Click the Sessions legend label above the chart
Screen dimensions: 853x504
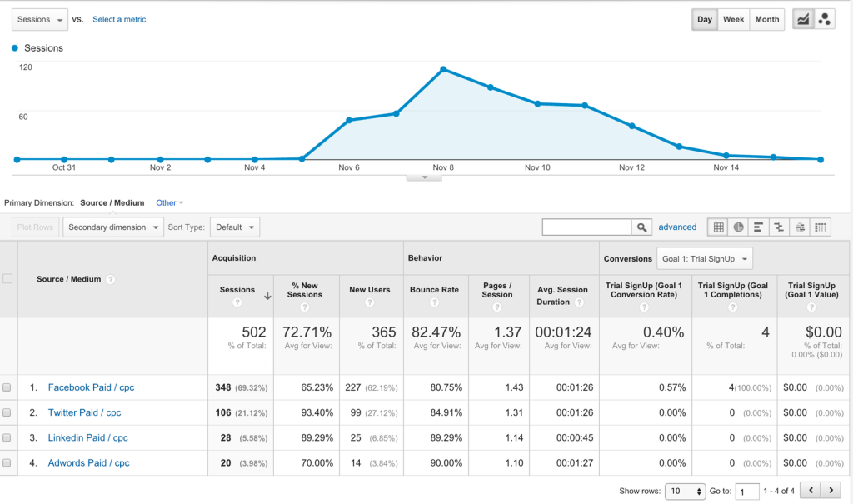(43, 47)
